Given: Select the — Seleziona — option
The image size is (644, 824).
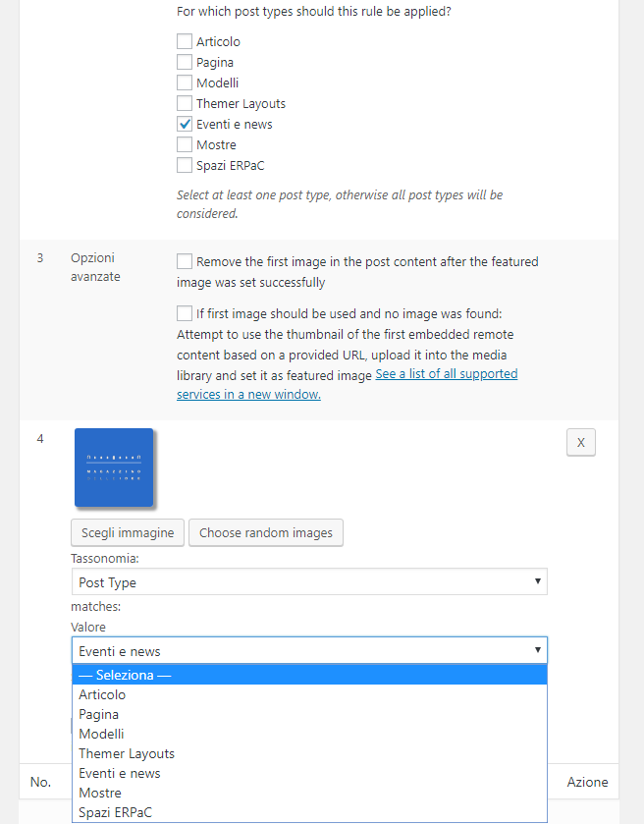Looking at the screenshot, I should pos(309,675).
